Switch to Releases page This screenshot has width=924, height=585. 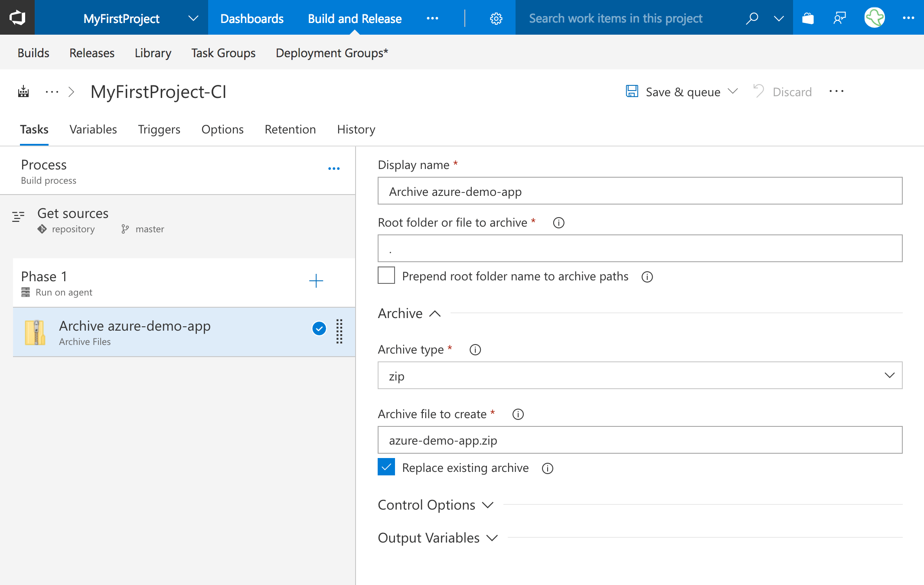[92, 53]
